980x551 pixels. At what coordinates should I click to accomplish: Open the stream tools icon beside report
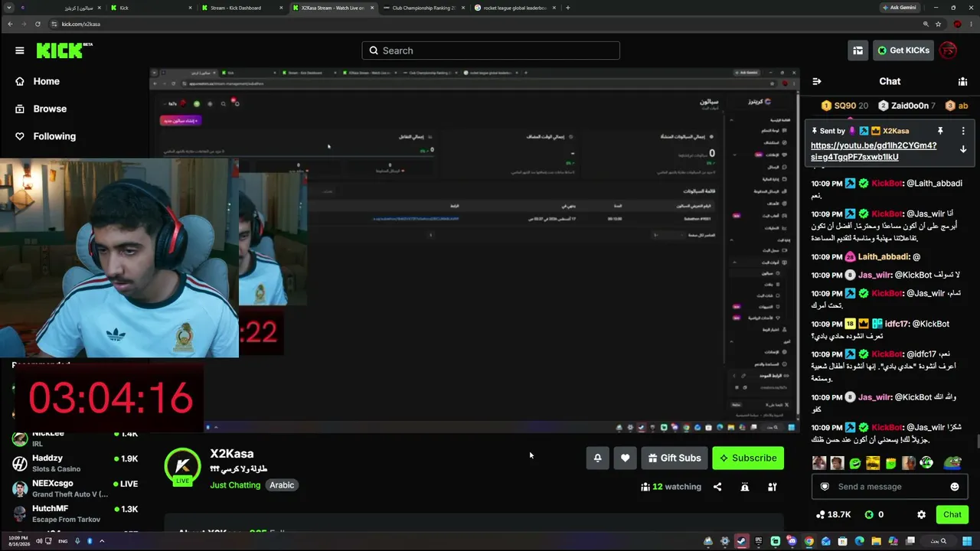pos(773,487)
